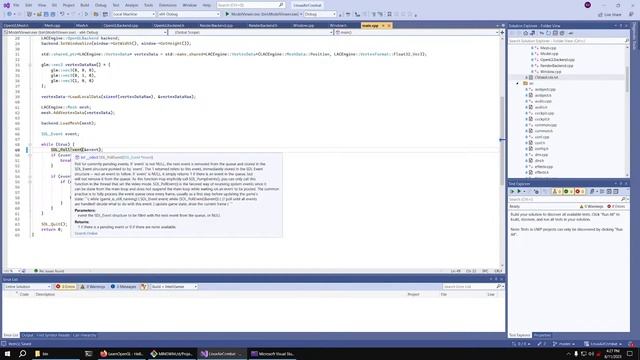The width and height of the screenshot is (640, 360).
Task: Close the main.cpp tab
Action: [389, 26]
